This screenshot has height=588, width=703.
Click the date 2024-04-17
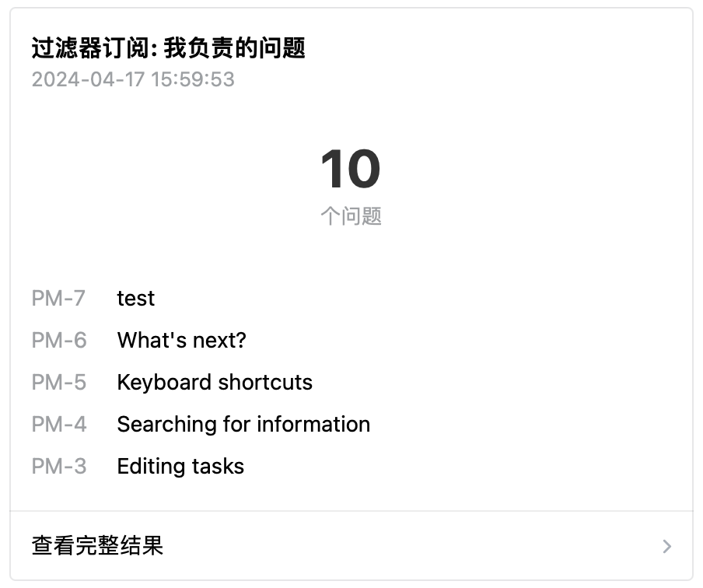(88, 79)
